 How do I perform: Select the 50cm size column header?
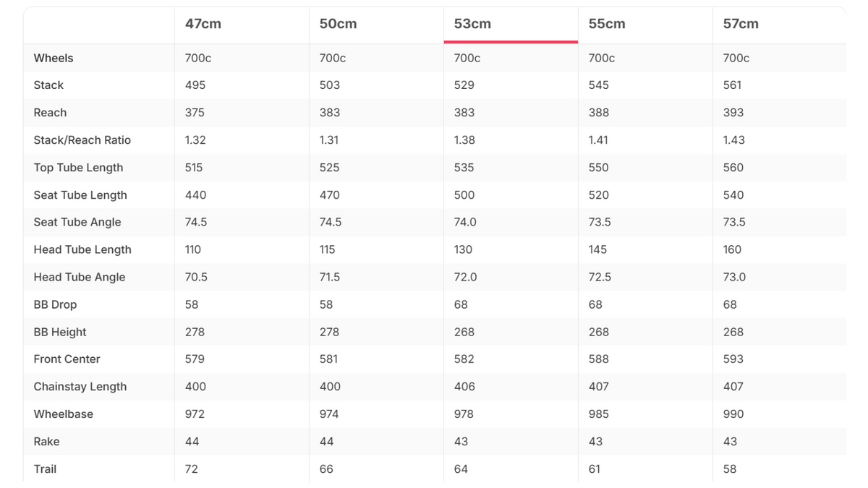tap(338, 24)
